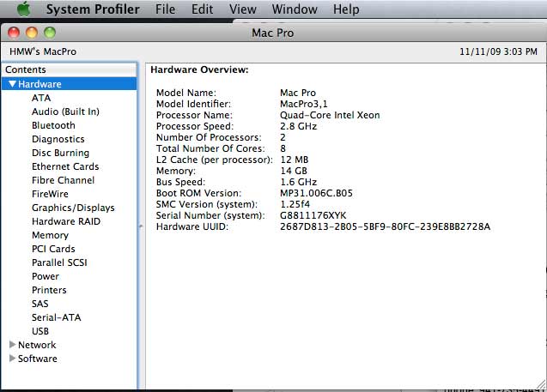
Task: Click the L2 Cache value 12 MB
Action: (x=294, y=160)
